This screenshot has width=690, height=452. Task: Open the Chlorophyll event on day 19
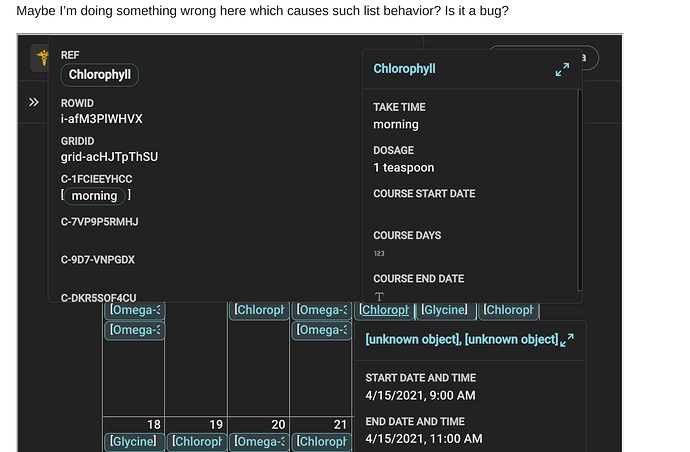(196, 441)
